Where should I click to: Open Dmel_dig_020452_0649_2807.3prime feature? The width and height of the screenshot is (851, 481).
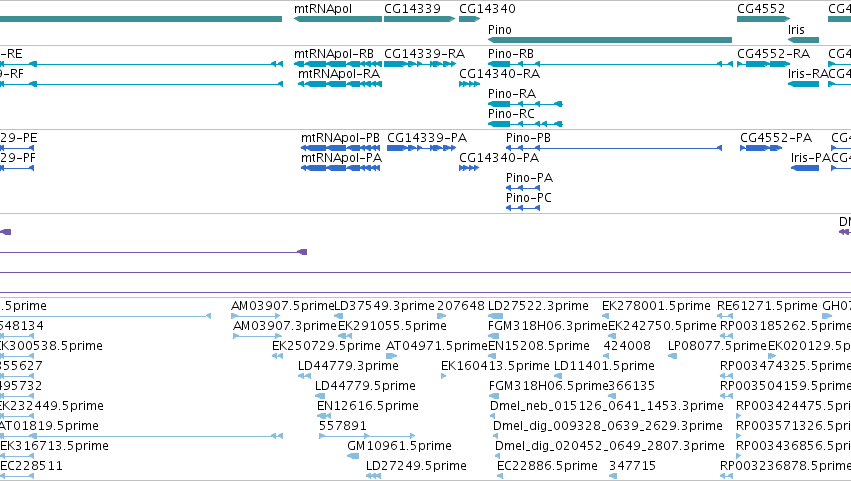610,447
